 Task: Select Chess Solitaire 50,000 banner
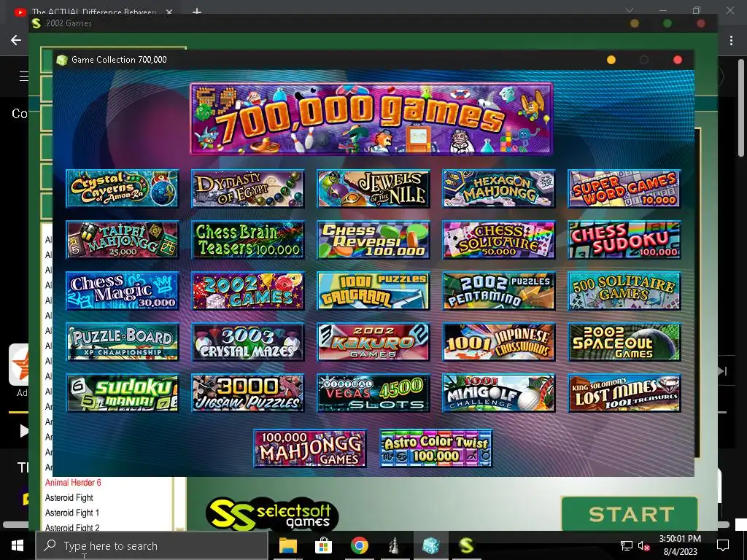[x=499, y=239]
